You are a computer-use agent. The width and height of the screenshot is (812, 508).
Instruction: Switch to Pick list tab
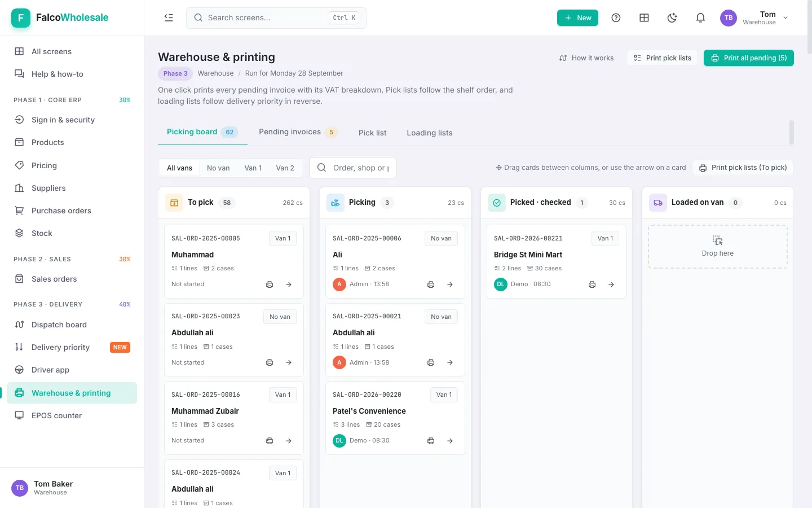click(373, 133)
